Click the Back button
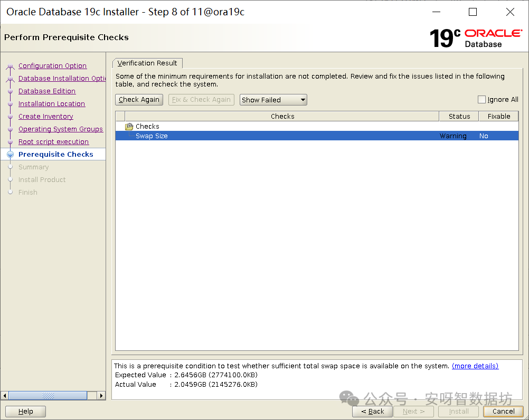This screenshot has height=420, width=529. tap(372, 411)
